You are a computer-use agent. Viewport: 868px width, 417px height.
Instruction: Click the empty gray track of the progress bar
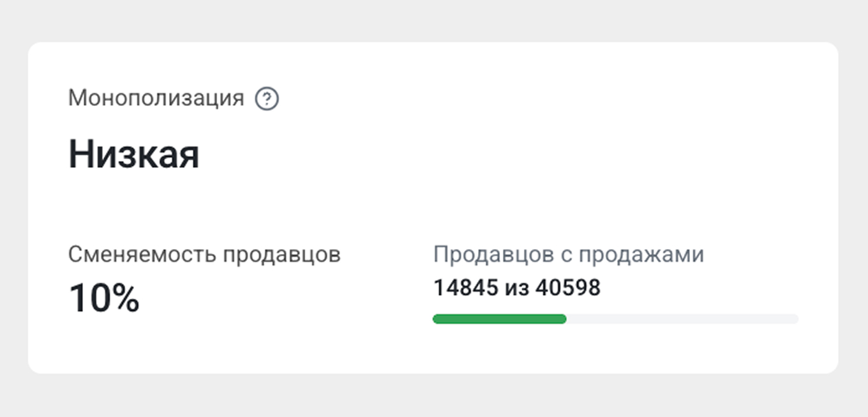click(683, 318)
